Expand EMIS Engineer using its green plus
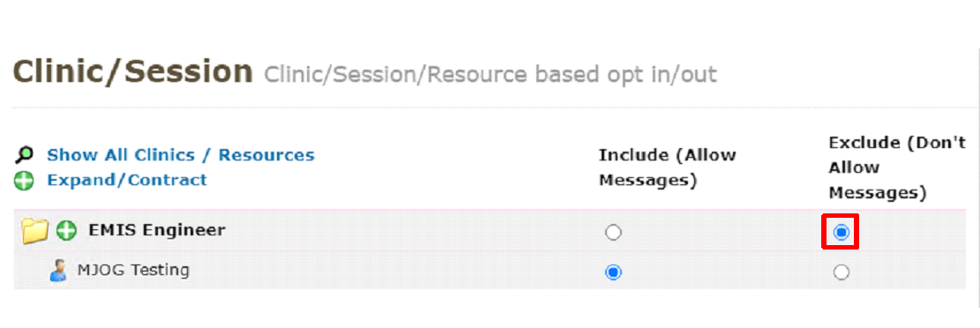The height and width of the screenshot is (328, 980). [65, 230]
